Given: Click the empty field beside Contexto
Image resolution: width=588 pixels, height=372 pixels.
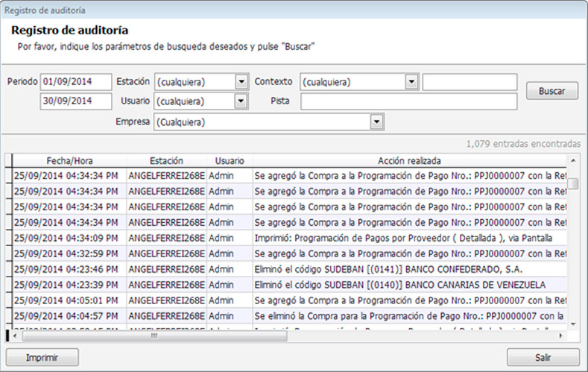Looking at the screenshot, I should coord(470,82).
